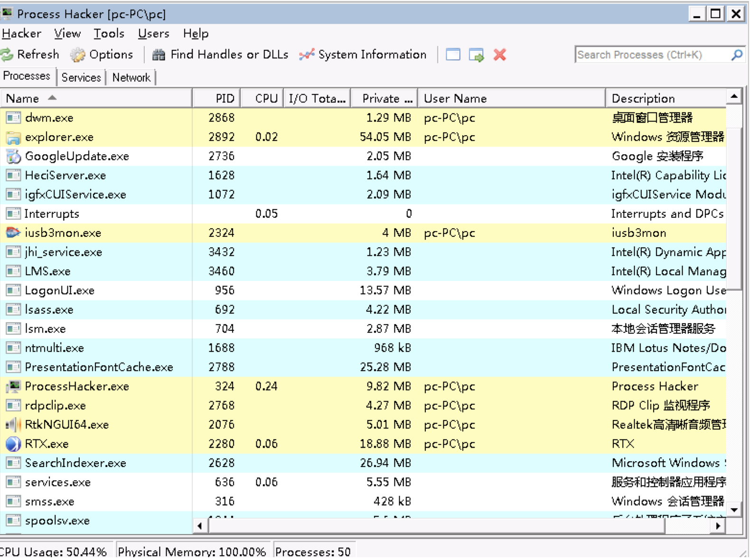
Task: Click the dwm.exe process icon
Action: click(x=13, y=118)
